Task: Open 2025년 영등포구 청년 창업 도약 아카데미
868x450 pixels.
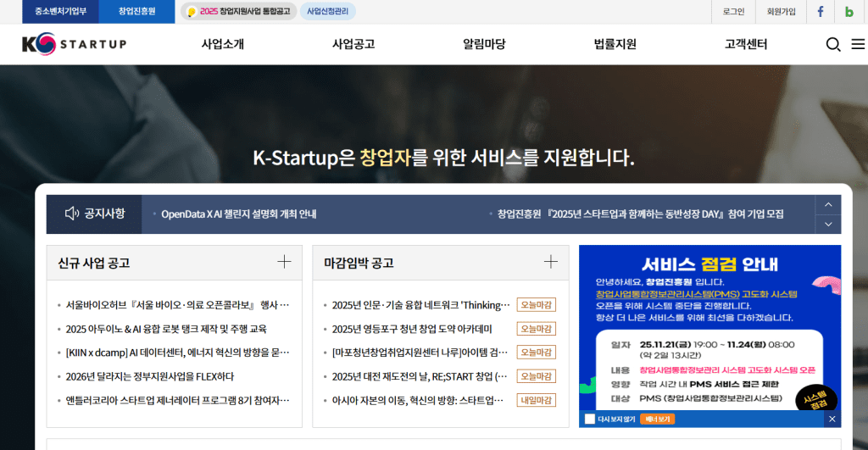Action: [412, 329]
